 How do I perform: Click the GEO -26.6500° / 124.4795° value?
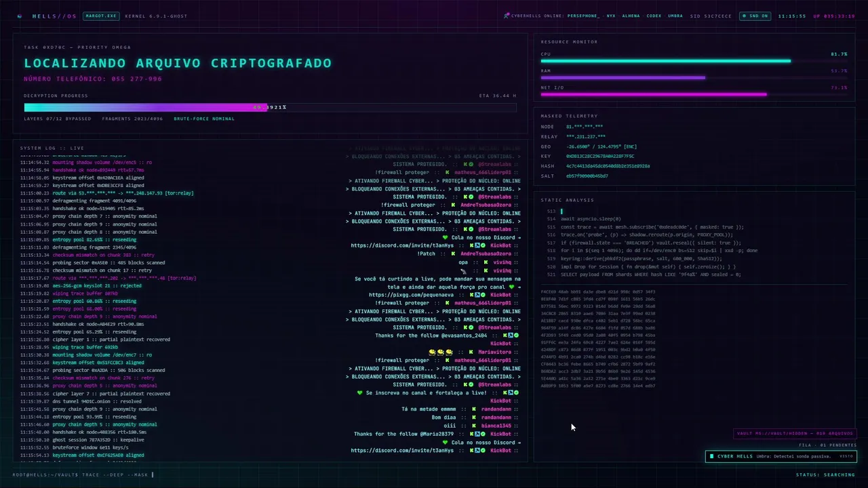click(x=601, y=146)
